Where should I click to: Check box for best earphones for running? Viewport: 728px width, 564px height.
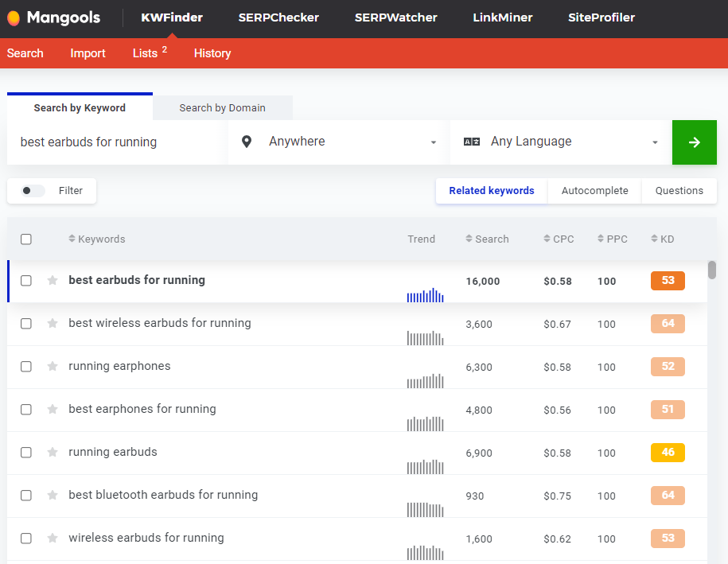click(26, 409)
